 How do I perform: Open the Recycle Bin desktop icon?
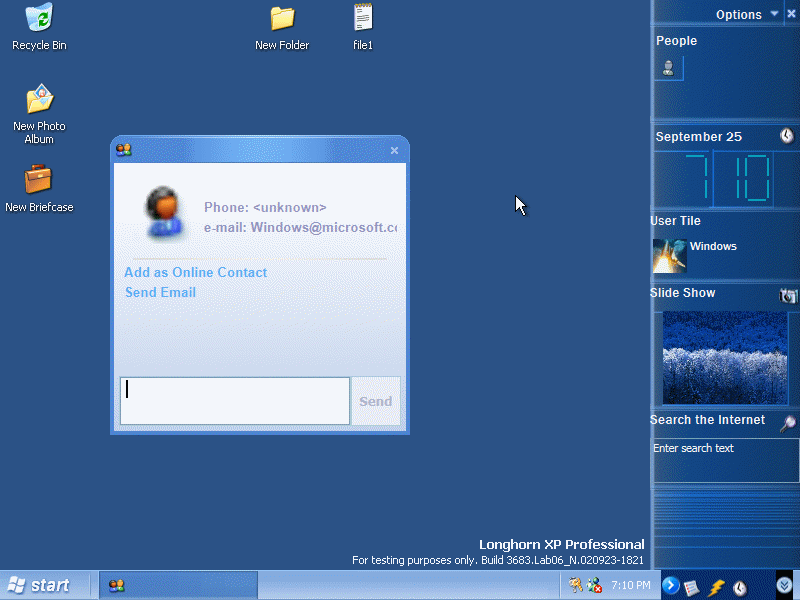[39, 27]
